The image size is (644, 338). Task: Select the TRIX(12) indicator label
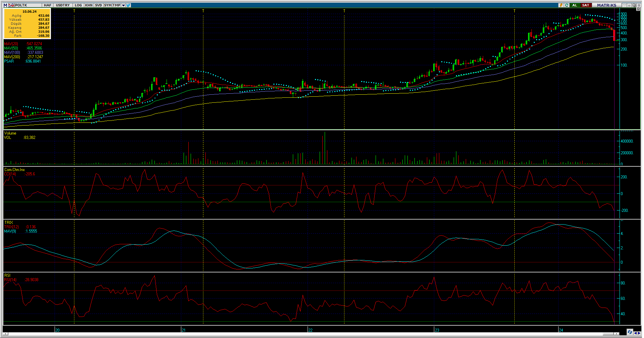(x=11, y=227)
